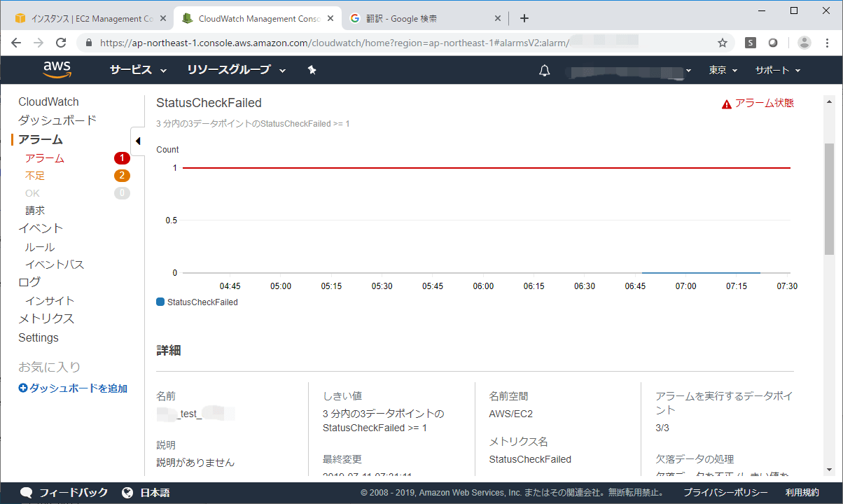
Task: Expand the account name dropdown
Action: coord(628,70)
